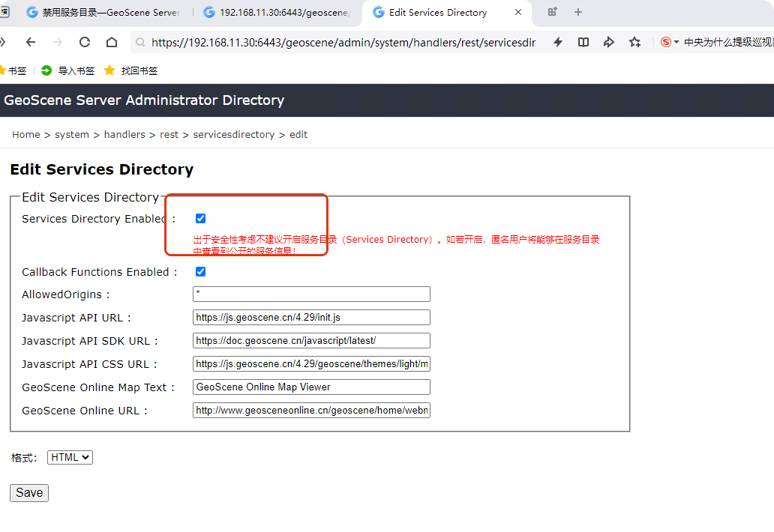The width and height of the screenshot is (774, 532).
Task: Click the browser forward arrow
Action: click(58, 43)
